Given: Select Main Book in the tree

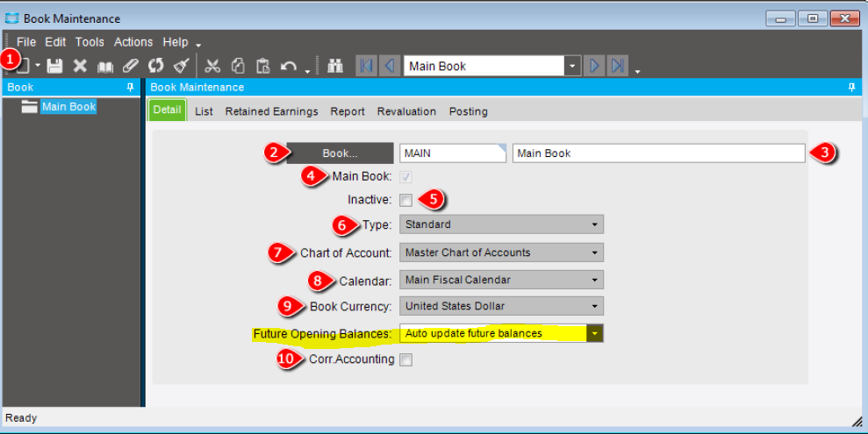Looking at the screenshot, I should (68, 107).
